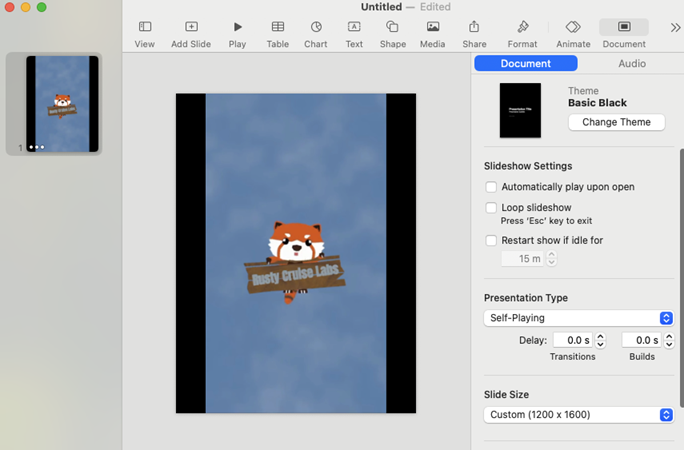The width and height of the screenshot is (684, 450).
Task: Open the Share options
Action: click(474, 34)
